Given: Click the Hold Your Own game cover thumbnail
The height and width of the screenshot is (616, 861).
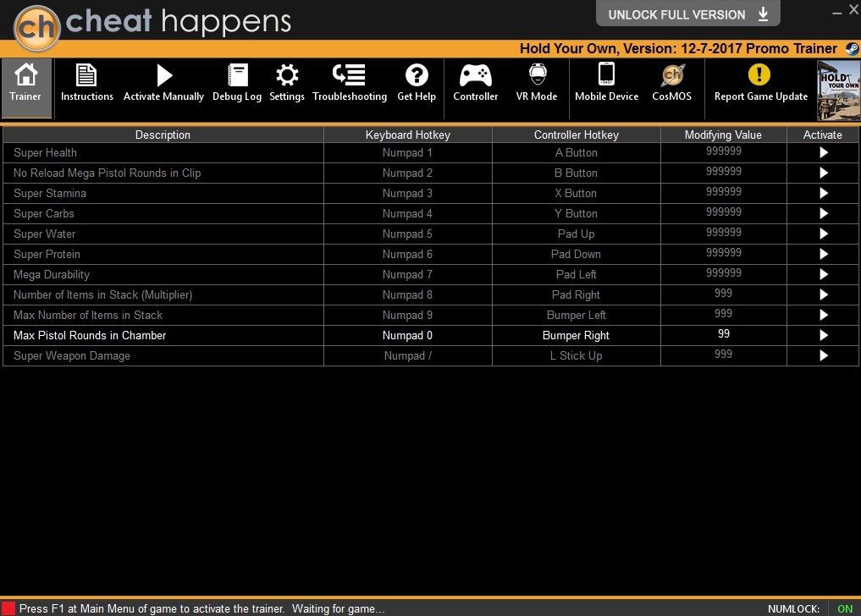Looking at the screenshot, I should coord(838,90).
